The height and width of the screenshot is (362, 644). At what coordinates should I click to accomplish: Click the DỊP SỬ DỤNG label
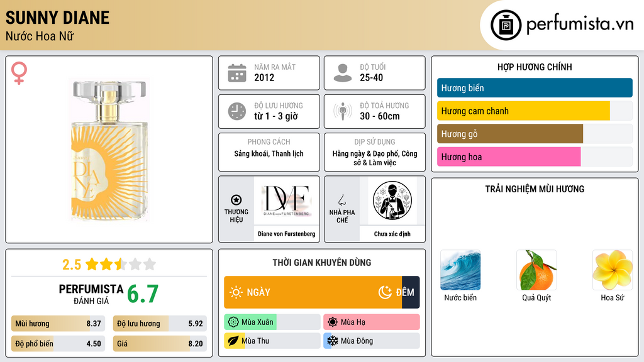[375, 141]
